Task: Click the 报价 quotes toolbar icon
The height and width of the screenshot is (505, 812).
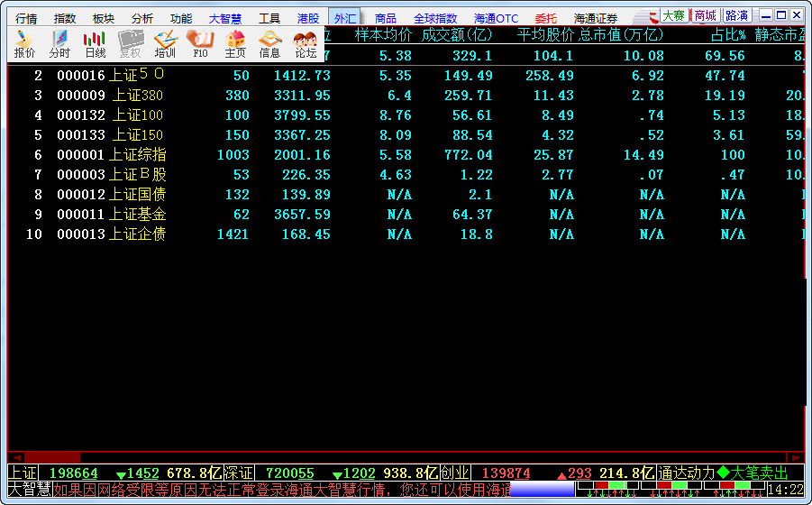Action: 24,43
